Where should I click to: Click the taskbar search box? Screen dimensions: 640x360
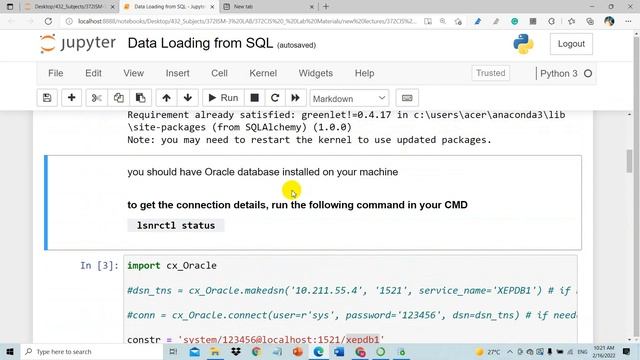92,351
